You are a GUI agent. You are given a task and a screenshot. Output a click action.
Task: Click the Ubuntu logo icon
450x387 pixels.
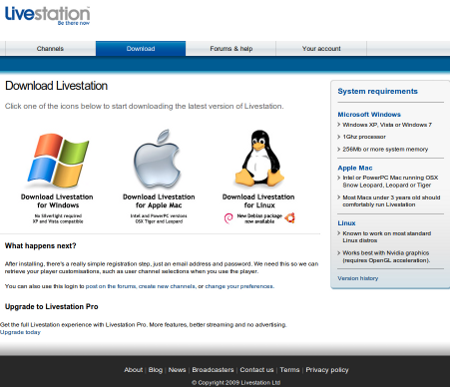coord(290,218)
